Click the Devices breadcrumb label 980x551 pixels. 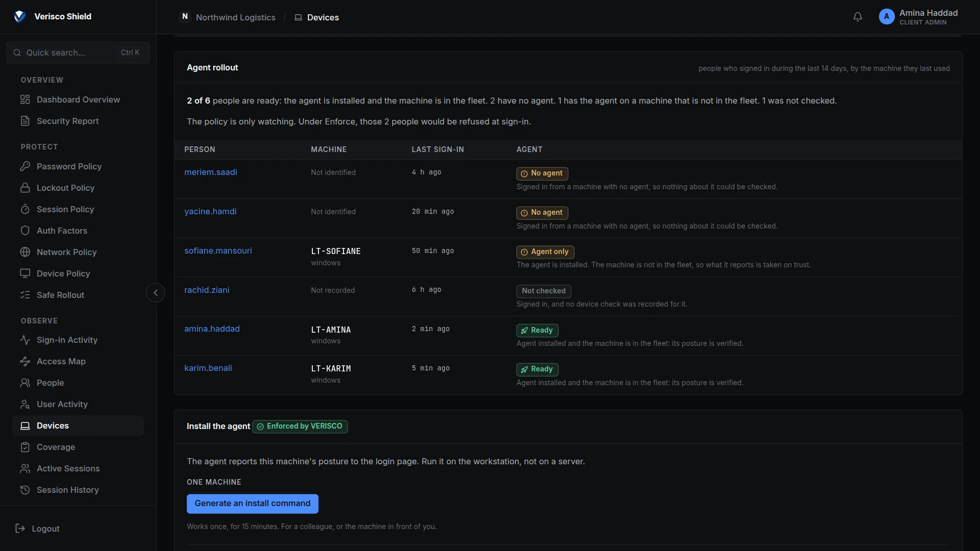323,17
